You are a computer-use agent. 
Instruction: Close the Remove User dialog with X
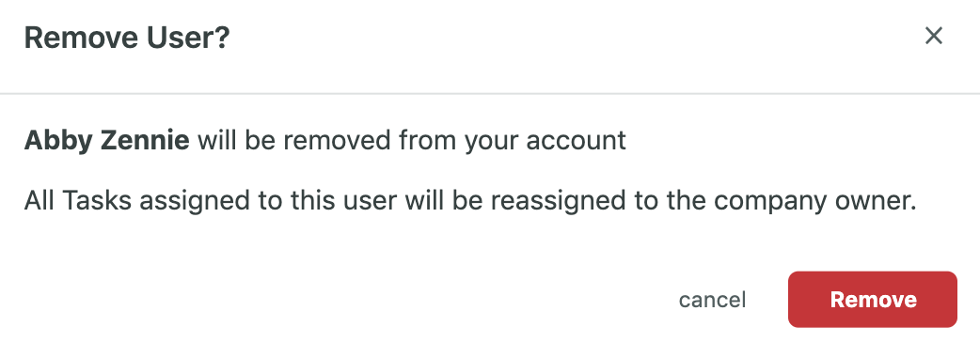pyautogui.click(x=933, y=37)
